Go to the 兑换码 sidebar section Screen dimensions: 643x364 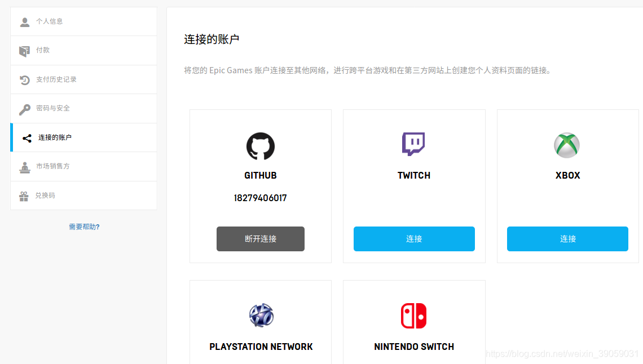83,196
